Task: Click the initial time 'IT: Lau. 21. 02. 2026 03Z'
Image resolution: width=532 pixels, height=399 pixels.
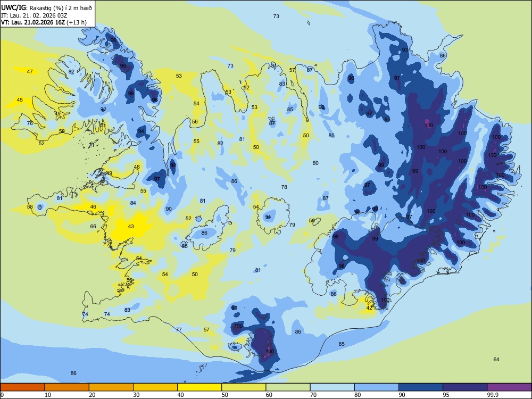Action: [34, 15]
